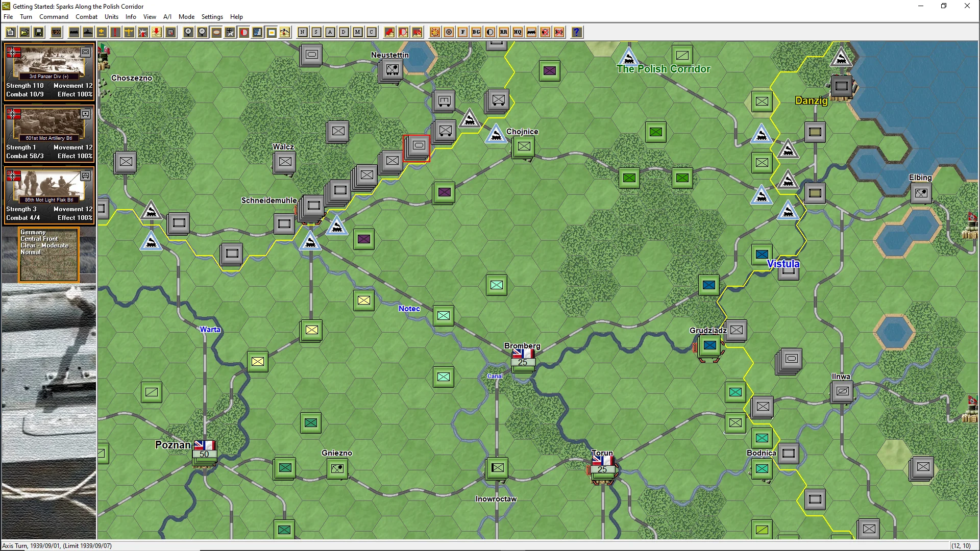The width and height of the screenshot is (980, 551).
Task: Click the Bromberg objective hex marked 25
Action: pyautogui.click(x=523, y=362)
